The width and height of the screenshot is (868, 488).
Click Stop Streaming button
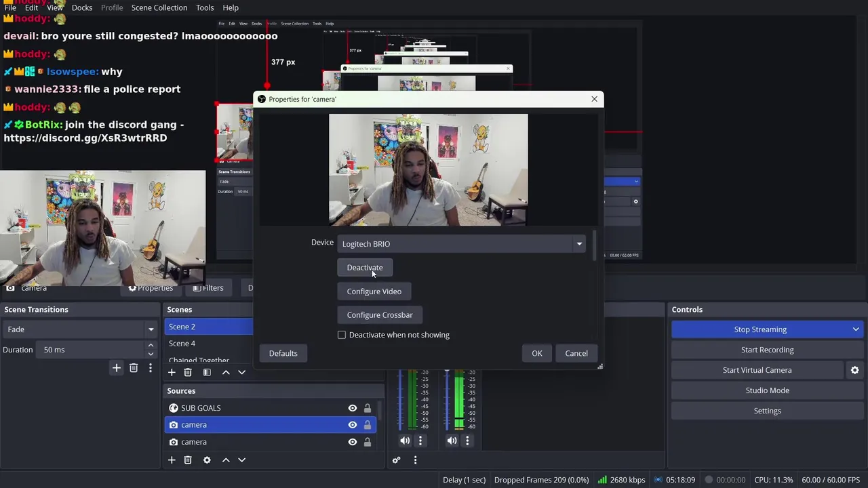760,329
